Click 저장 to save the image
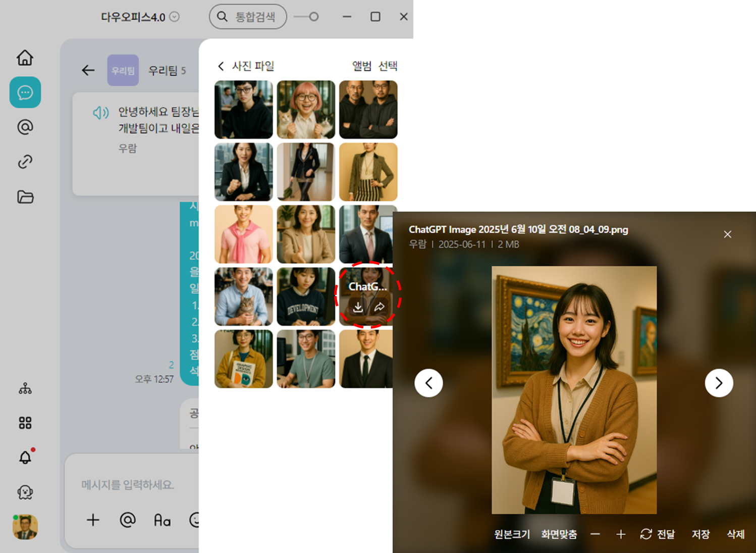The width and height of the screenshot is (756, 553). click(700, 534)
